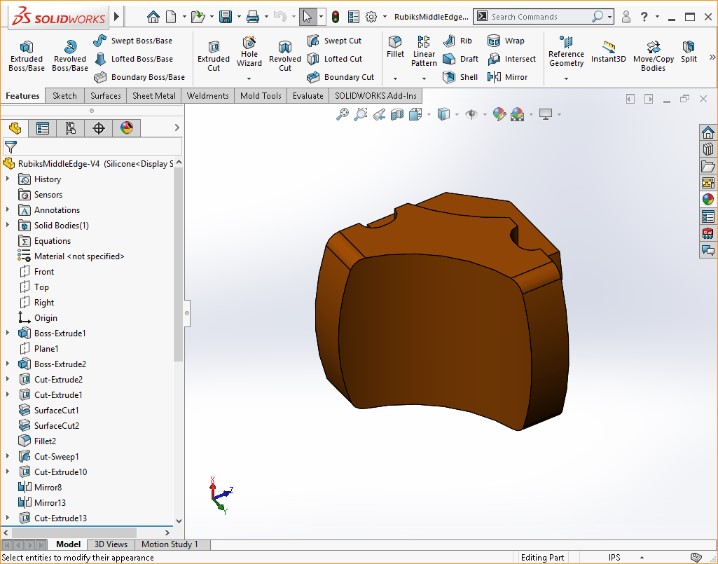Open the DisplayManager tab
The width and height of the screenshot is (718, 564).
point(126,128)
